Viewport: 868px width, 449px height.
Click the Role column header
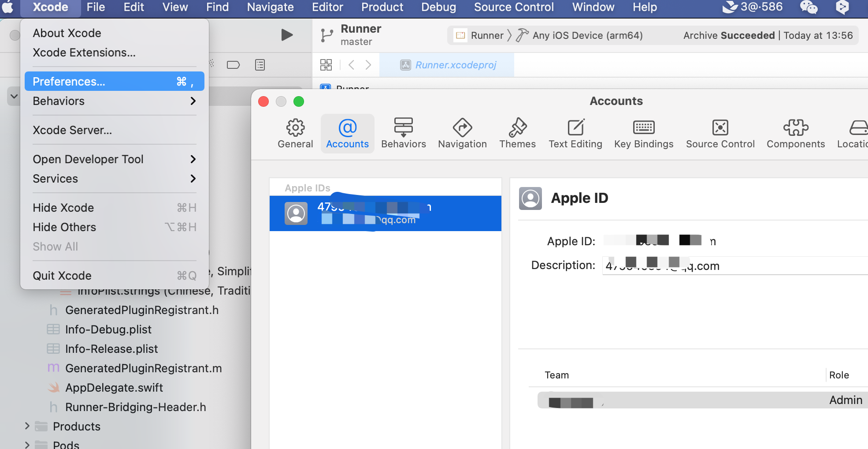(x=839, y=375)
